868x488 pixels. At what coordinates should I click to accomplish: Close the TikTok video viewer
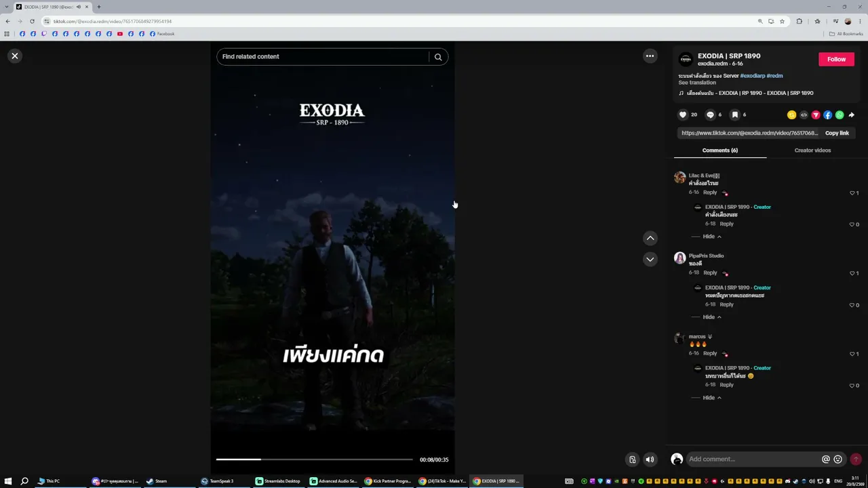tap(15, 56)
